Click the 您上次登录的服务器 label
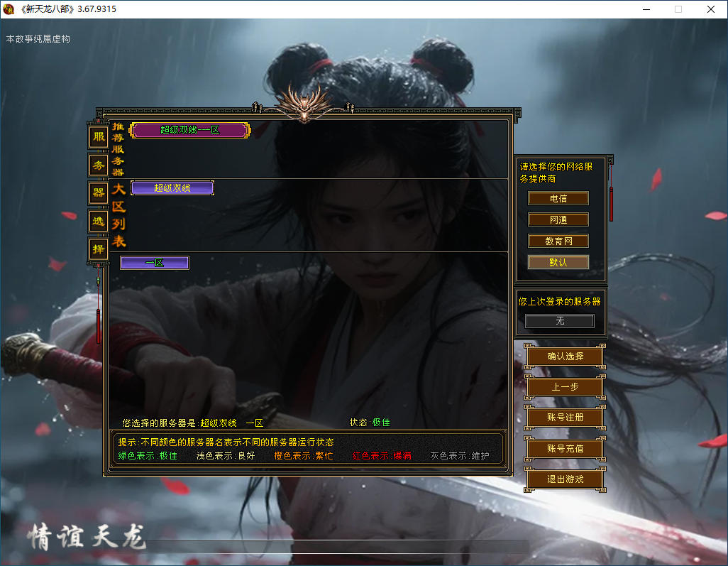Image resolution: width=728 pixels, height=566 pixels. 559,302
